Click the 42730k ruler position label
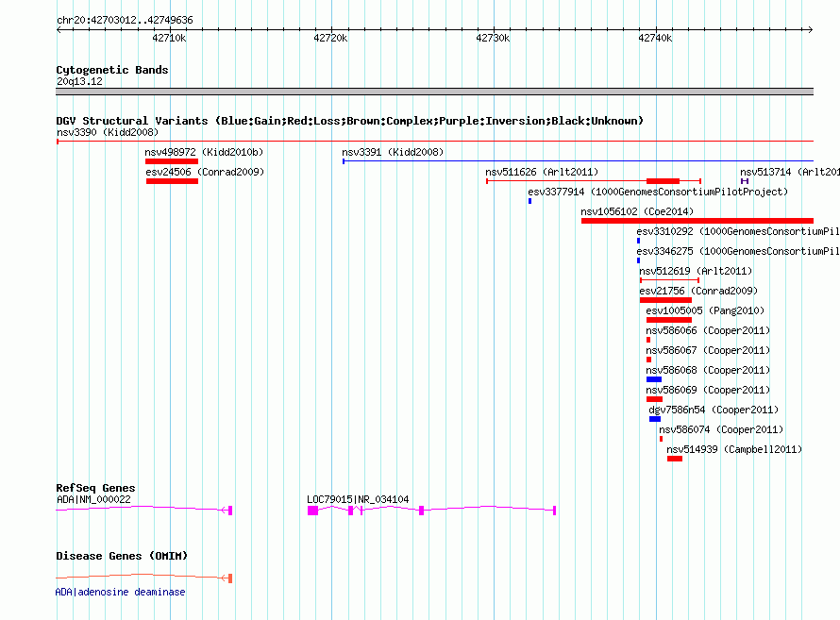 [493, 38]
